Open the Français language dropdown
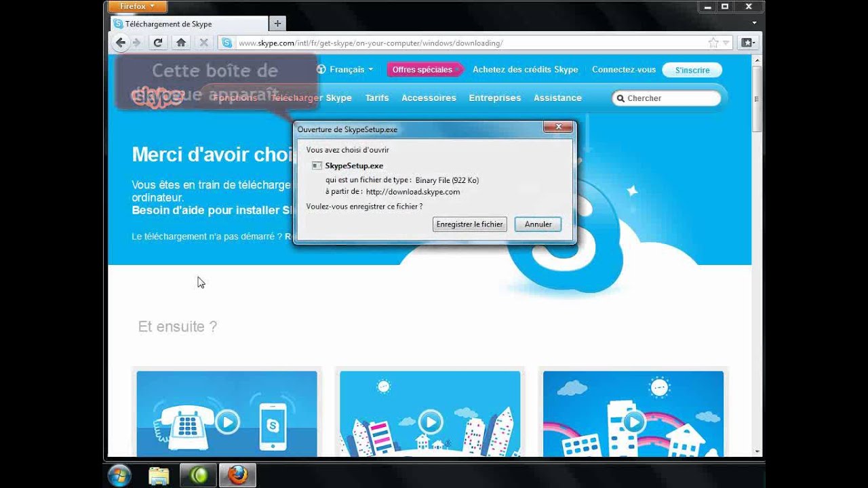The height and width of the screenshot is (488, 868). coord(345,69)
